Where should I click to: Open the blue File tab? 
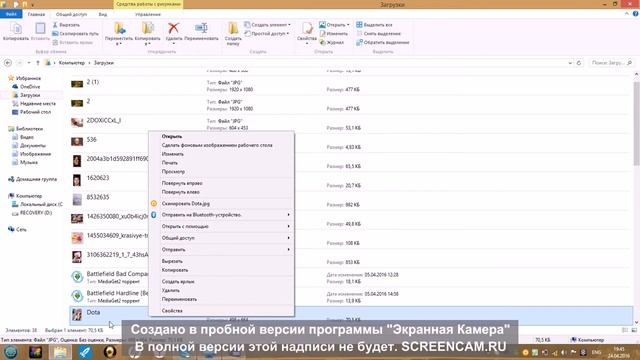(x=11, y=14)
